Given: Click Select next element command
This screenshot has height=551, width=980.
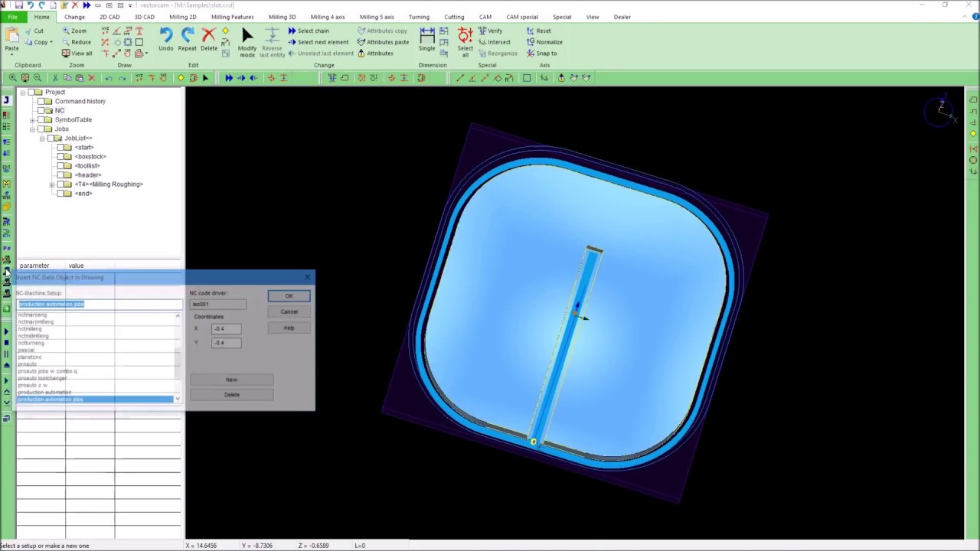Looking at the screenshot, I should tap(318, 42).
